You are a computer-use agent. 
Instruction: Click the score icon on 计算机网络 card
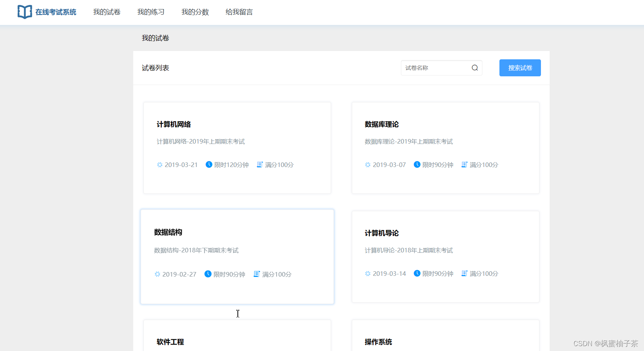click(x=260, y=164)
